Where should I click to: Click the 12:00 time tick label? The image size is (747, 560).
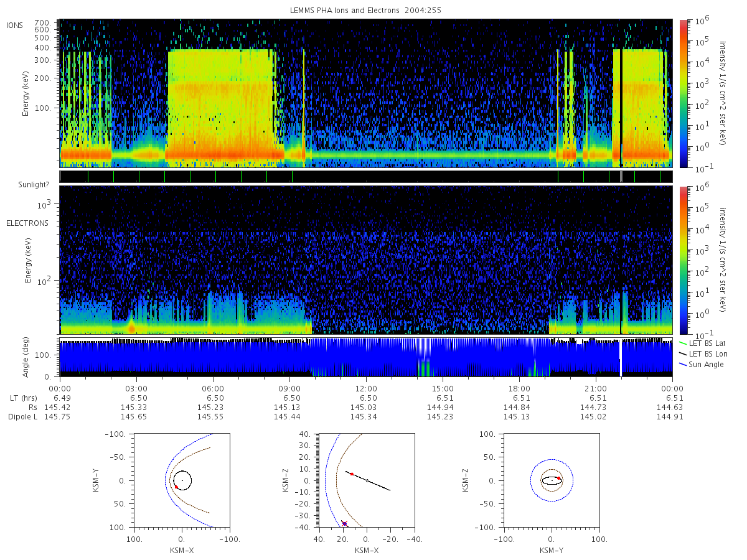pyautogui.click(x=367, y=388)
